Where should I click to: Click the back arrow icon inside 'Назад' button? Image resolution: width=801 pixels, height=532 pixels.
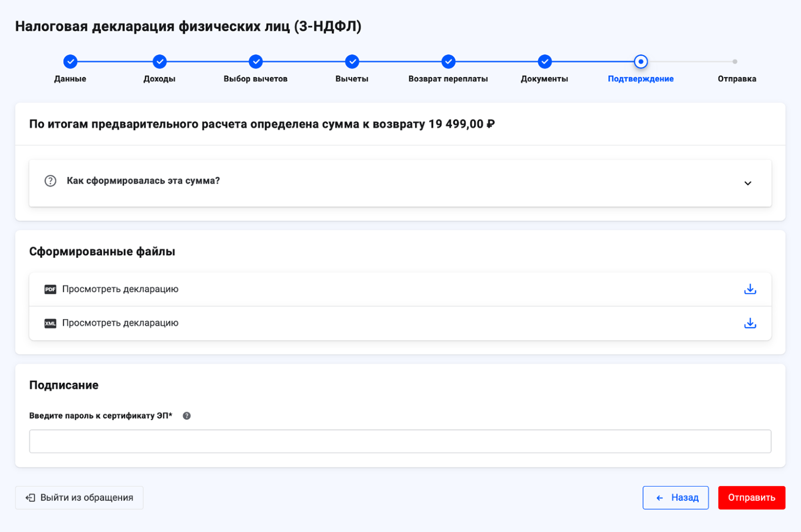coord(660,497)
